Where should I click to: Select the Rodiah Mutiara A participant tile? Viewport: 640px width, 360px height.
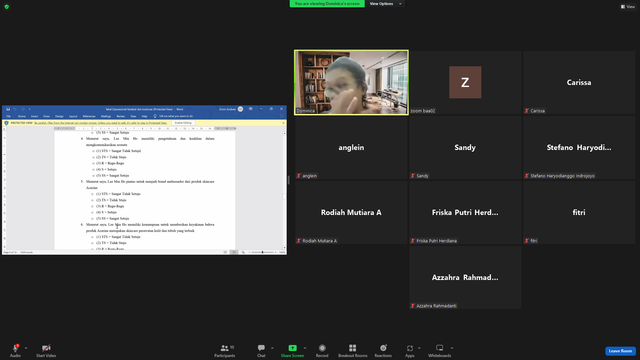pyautogui.click(x=351, y=212)
